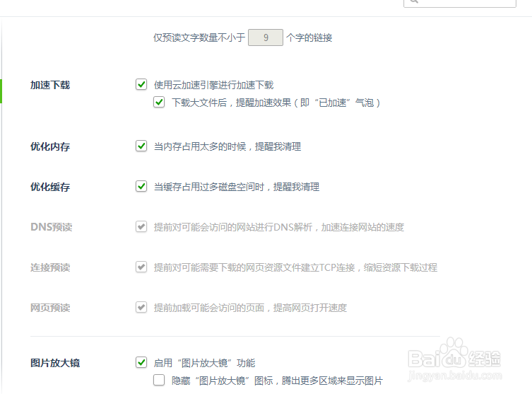Click the 连接预读 TCP连接 checkbox
Viewport: 532px width, 394px height.
(x=141, y=267)
